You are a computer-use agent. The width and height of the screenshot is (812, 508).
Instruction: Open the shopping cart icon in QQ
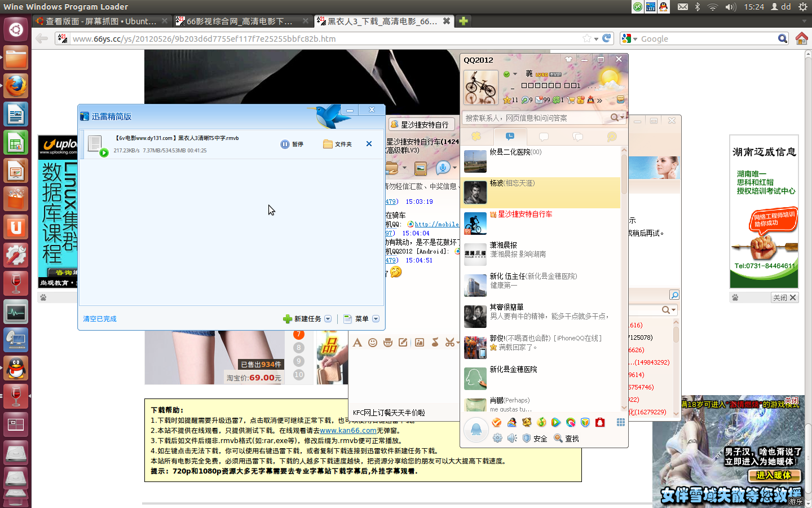pos(571,100)
